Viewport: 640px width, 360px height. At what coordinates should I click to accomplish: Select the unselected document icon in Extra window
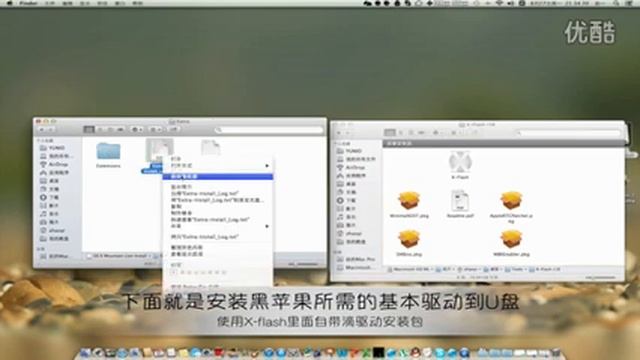pos(211,147)
